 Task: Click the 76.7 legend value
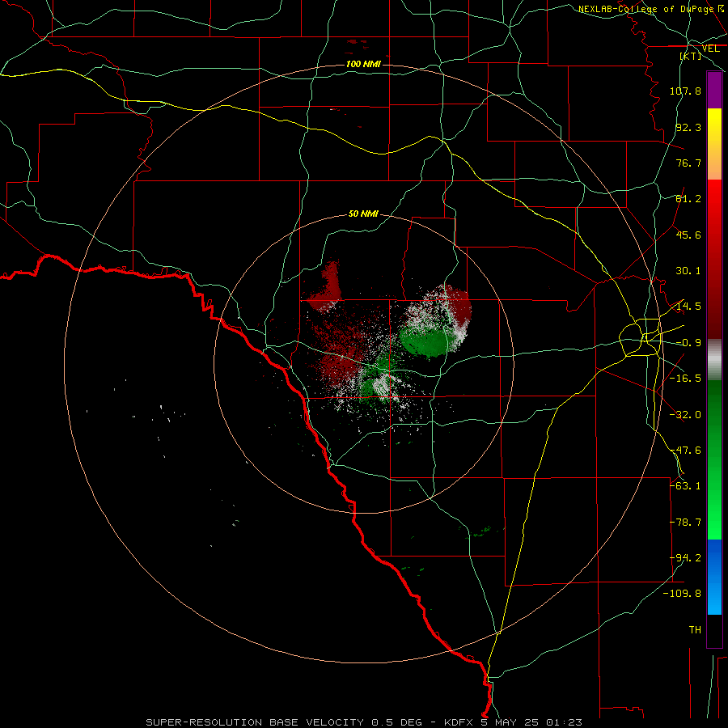click(x=688, y=163)
